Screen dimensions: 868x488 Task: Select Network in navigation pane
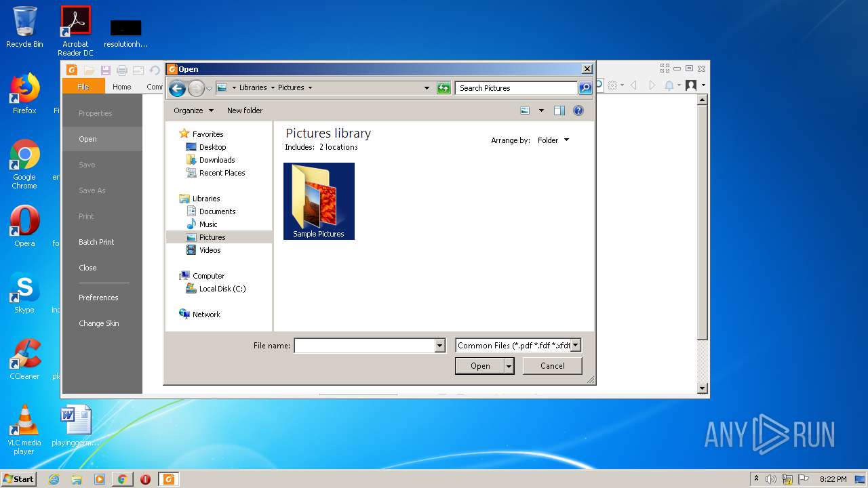(x=206, y=314)
